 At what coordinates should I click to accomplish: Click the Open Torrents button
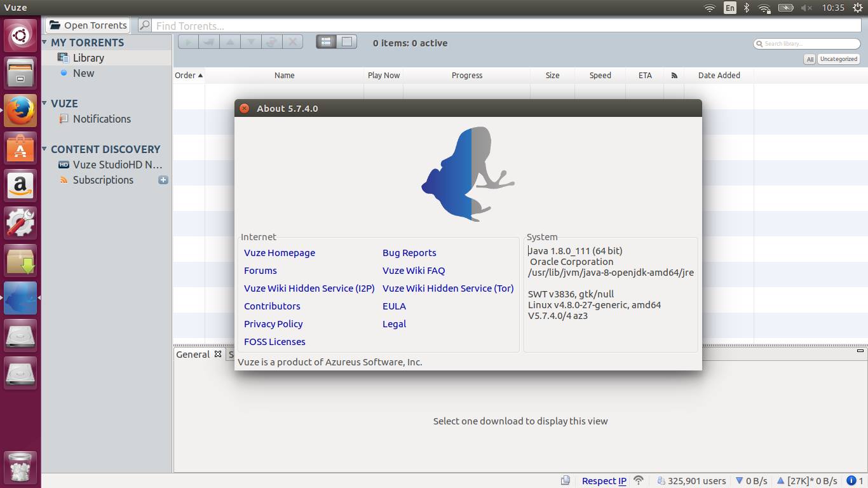point(88,25)
